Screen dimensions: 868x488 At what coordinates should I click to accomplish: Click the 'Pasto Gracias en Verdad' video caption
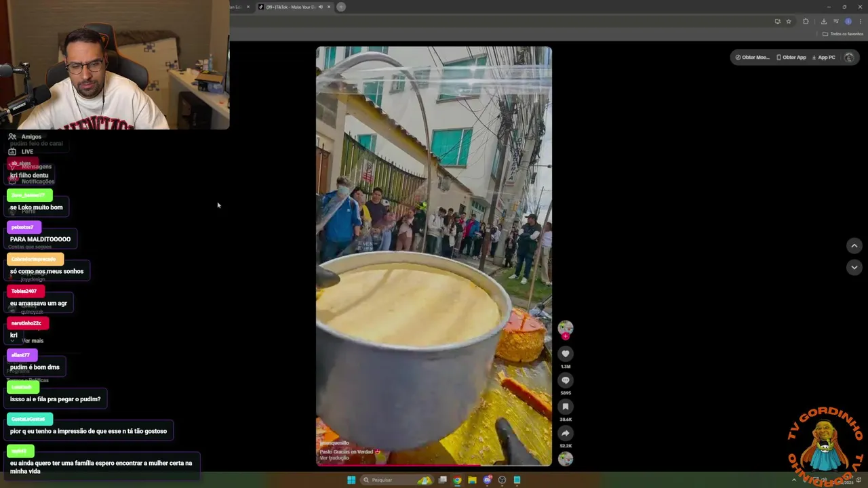click(350, 451)
